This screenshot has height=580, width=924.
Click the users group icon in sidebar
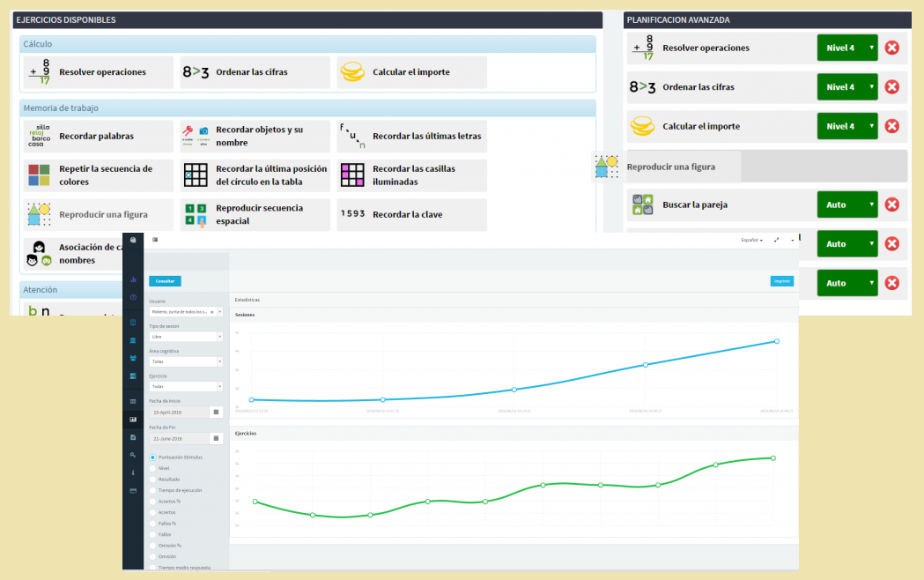tap(133, 358)
